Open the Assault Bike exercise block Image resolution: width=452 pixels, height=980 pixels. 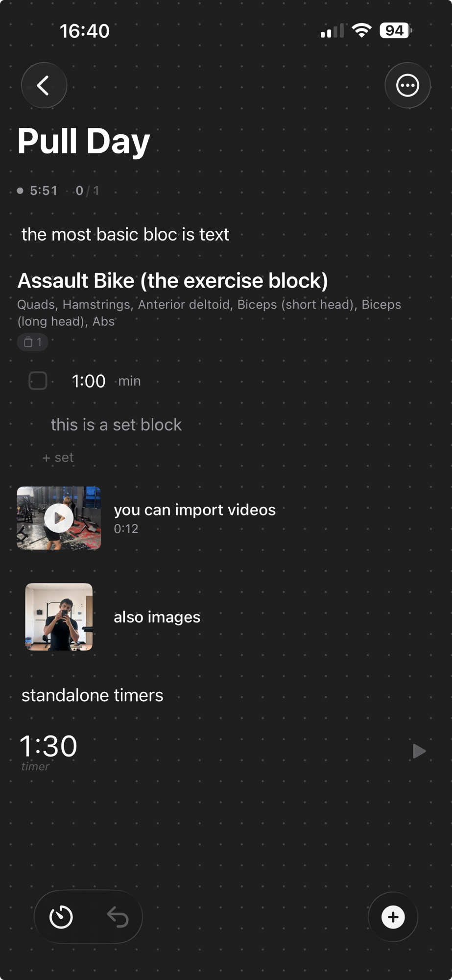pyautogui.click(x=172, y=281)
